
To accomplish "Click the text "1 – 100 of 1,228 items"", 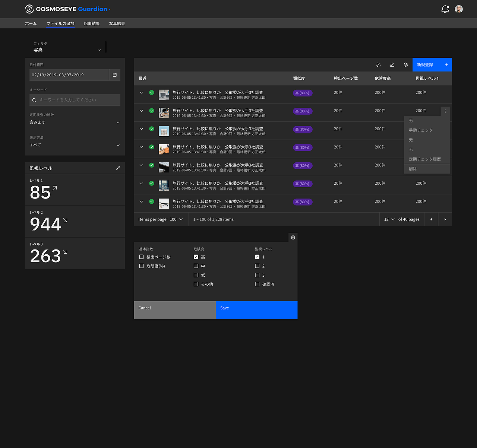I will [214, 219].
